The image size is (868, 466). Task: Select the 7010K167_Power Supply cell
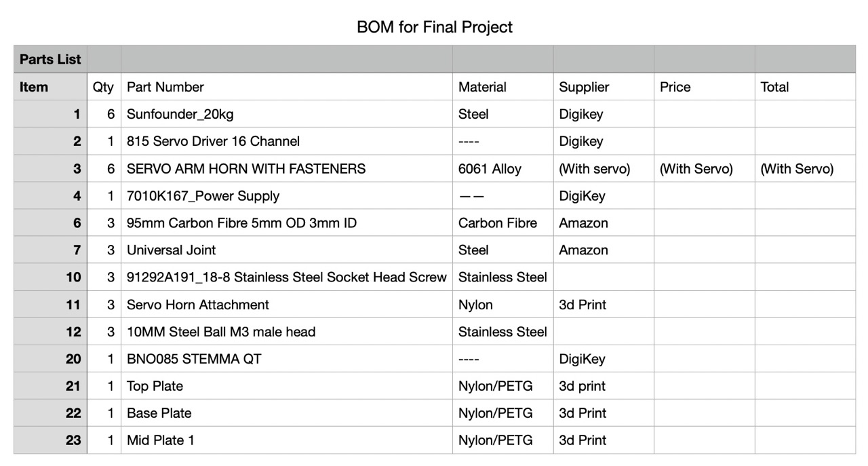tap(287, 195)
